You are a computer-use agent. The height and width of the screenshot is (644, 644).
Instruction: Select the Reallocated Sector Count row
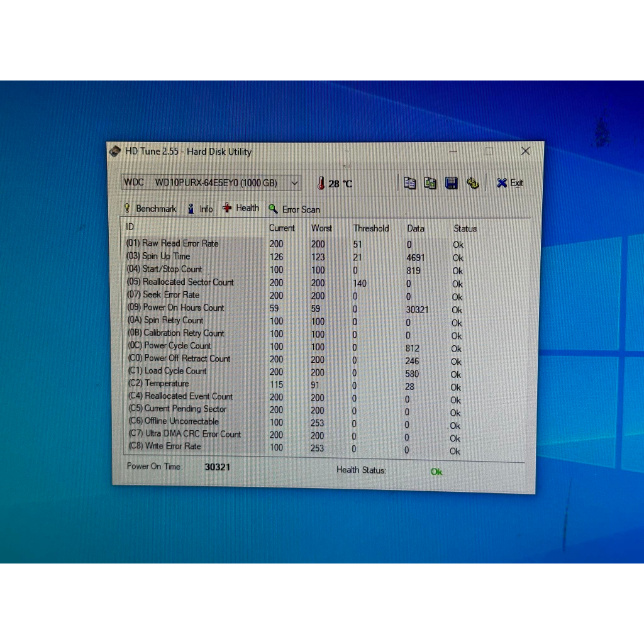188,282
